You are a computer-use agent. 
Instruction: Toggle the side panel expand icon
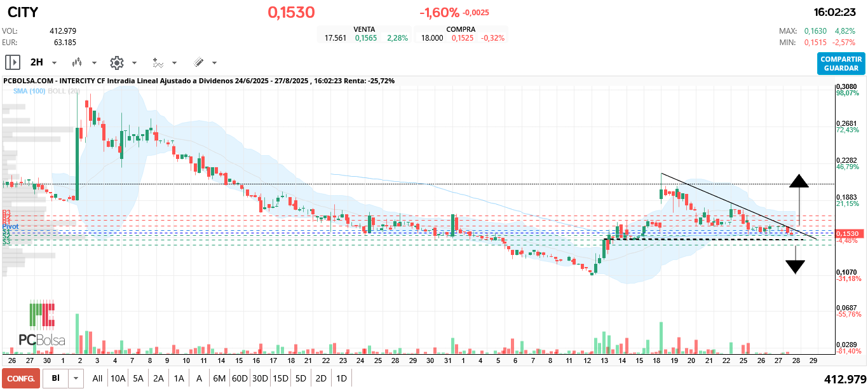coord(13,62)
